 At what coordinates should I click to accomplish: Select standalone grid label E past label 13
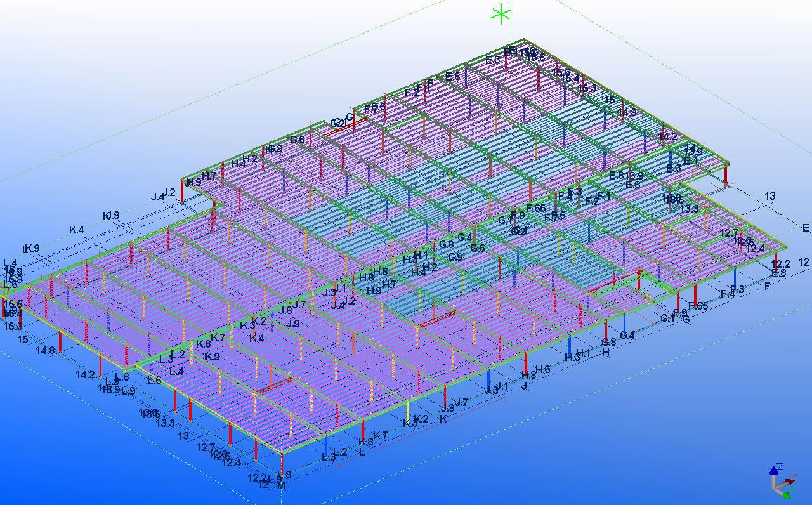pos(806,228)
